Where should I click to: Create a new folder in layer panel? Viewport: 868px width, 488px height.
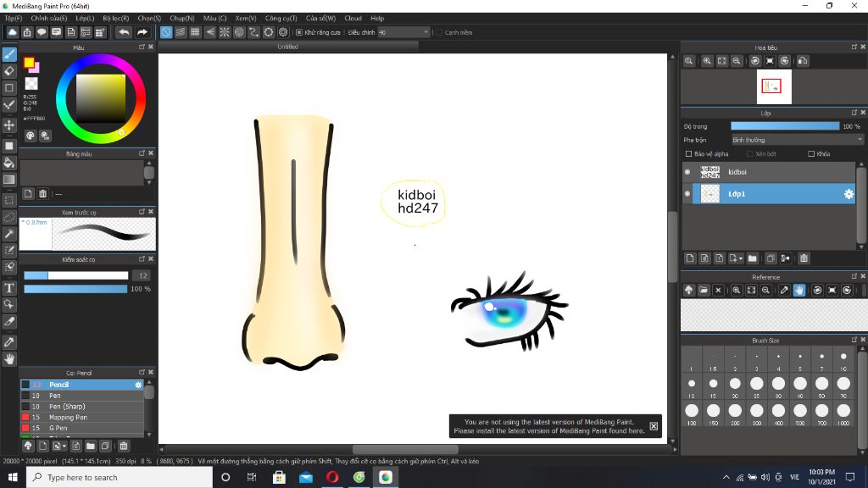(753, 258)
